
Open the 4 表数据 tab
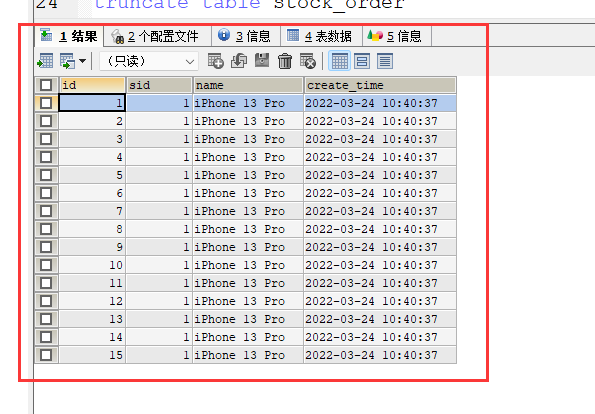[x=321, y=36]
